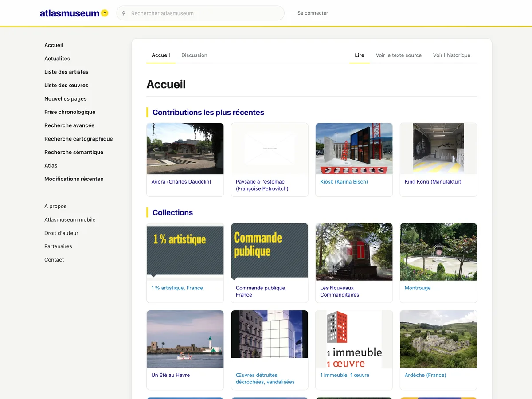This screenshot has width=532, height=399.
Task: Switch to the Discussion tab
Action: pyautogui.click(x=194, y=55)
